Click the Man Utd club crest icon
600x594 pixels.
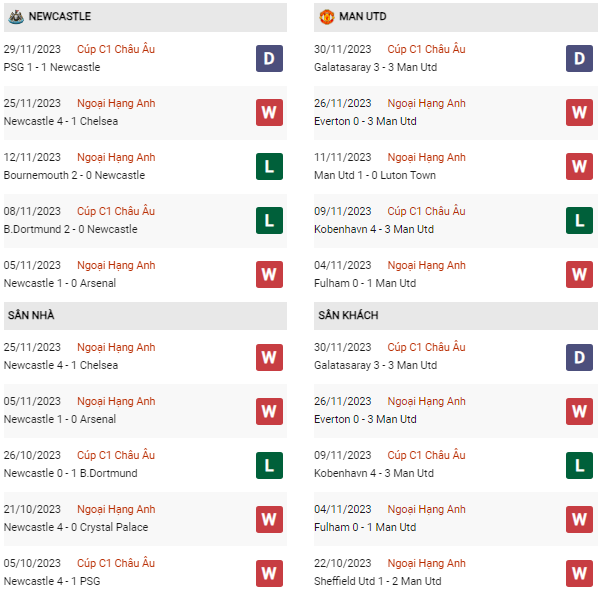[327, 16]
